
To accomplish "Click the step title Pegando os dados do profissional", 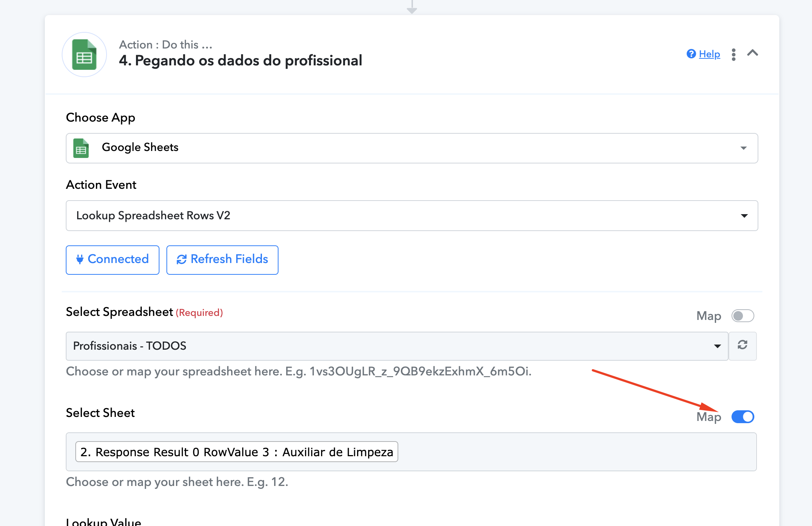I will click(x=240, y=61).
